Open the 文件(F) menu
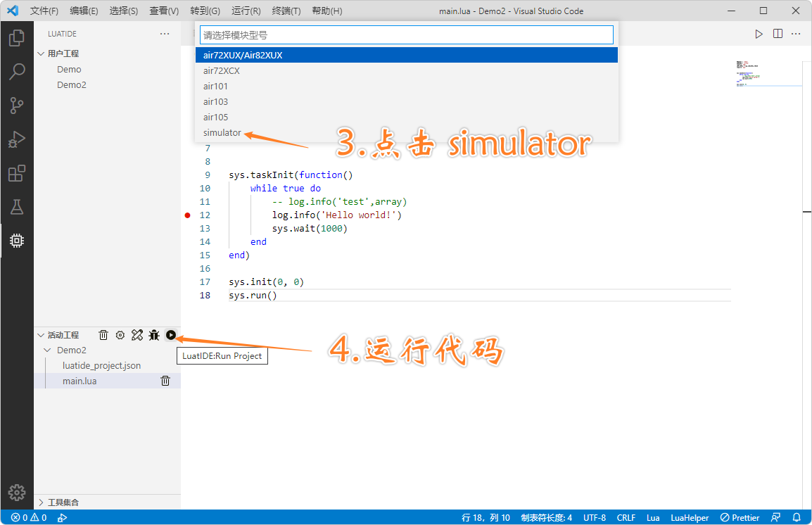Viewport: 812px width, 525px height. (x=44, y=11)
